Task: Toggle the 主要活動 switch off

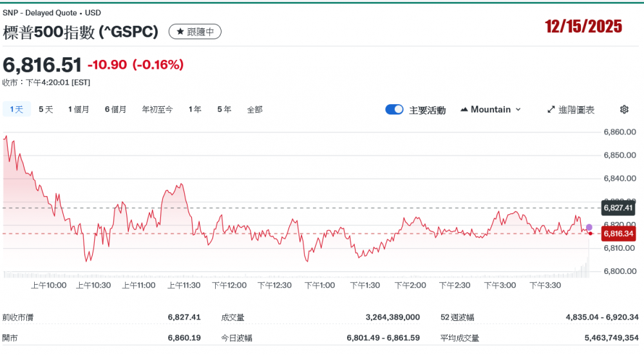Action: tap(394, 109)
